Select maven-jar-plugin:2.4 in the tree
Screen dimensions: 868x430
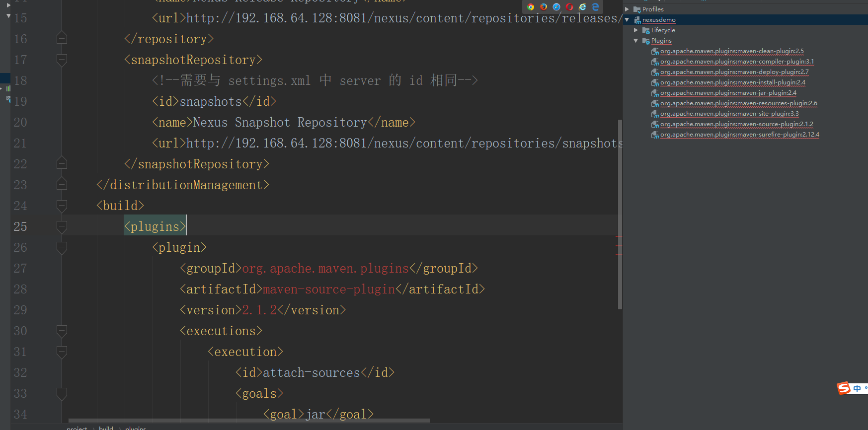[x=728, y=93]
